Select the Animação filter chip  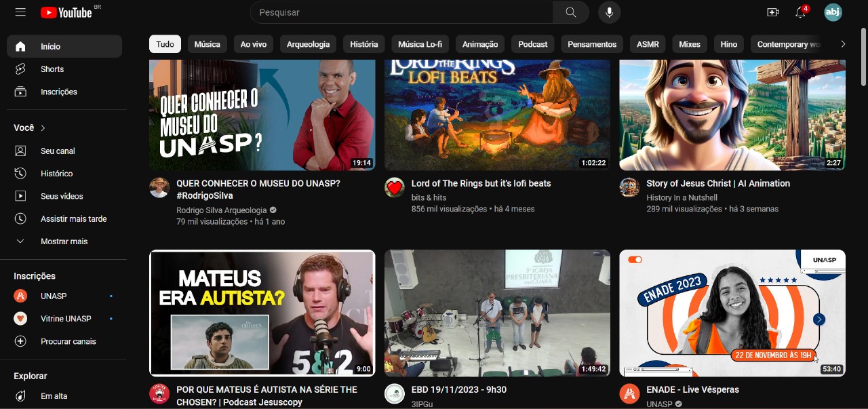tap(480, 44)
